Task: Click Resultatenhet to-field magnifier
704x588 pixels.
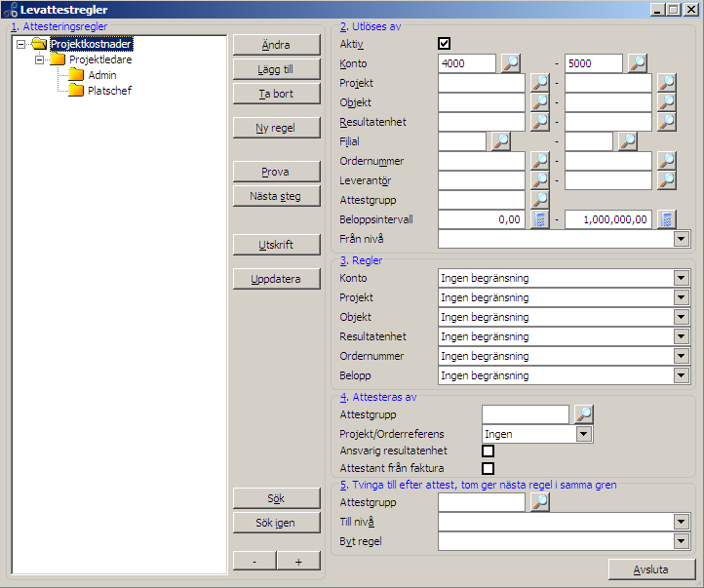Action: point(667,122)
